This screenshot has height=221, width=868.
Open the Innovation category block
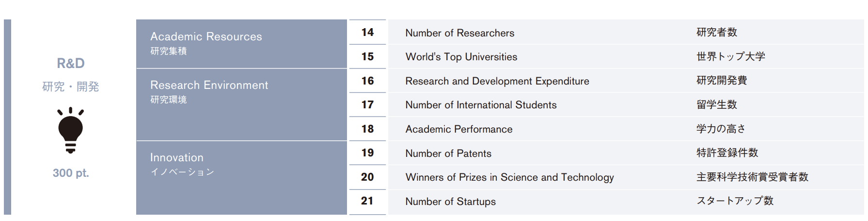click(x=241, y=178)
